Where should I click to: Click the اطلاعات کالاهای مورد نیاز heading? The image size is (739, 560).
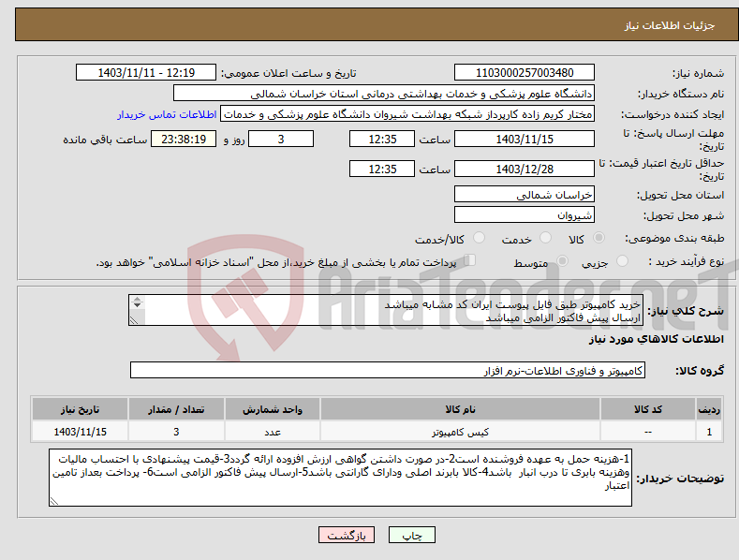[x=656, y=339]
